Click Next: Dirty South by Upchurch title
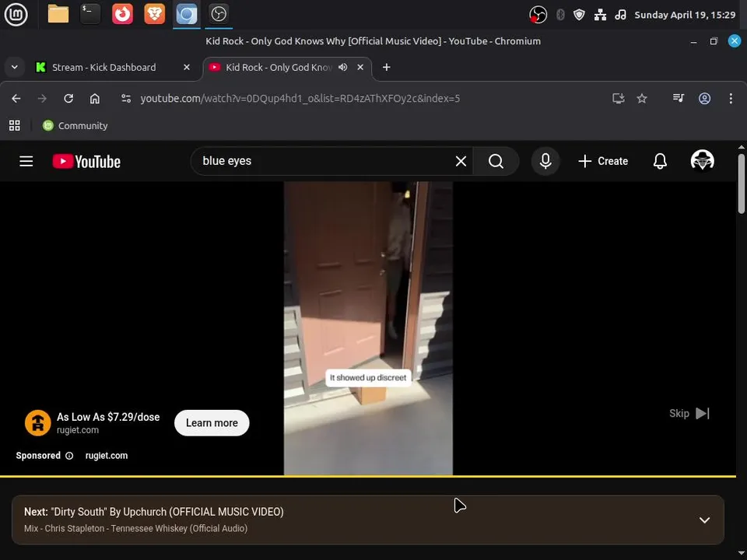The image size is (747, 560). pyautogui.click(x=154, y=512)
